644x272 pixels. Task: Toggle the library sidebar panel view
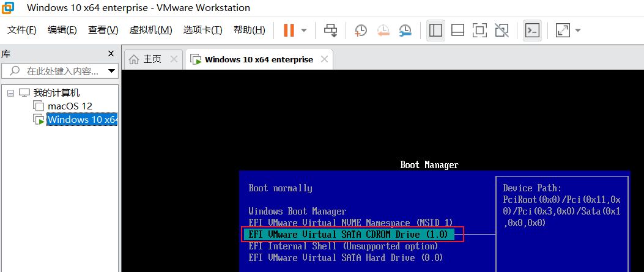point(435,30)
